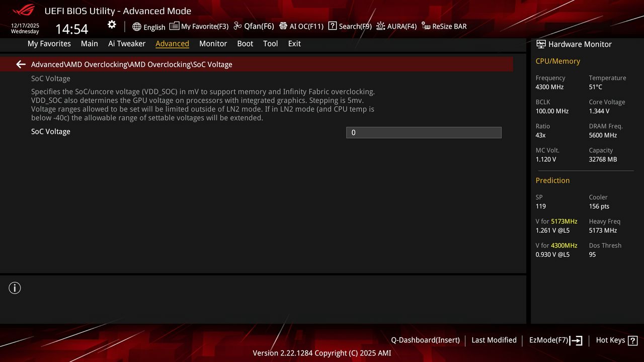Go back using the breadcrumb arrow
The image size is (644, 362).
[20, 64]
